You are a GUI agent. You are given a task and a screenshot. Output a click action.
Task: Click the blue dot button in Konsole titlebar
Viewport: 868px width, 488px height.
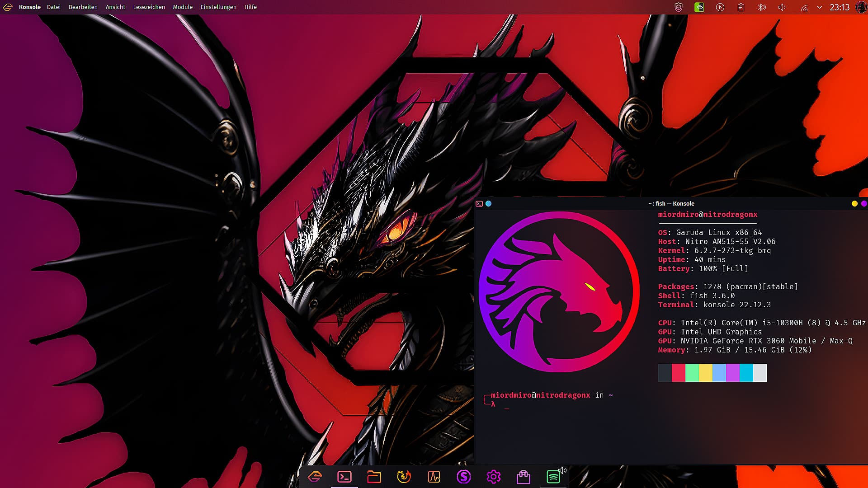click(x=488, y=204)
